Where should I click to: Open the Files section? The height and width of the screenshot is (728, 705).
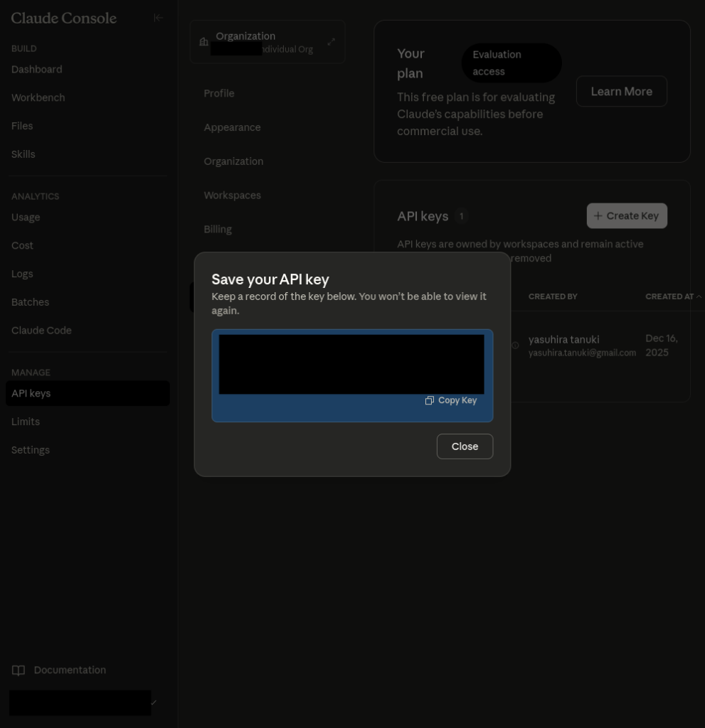(x=22, y=126)
